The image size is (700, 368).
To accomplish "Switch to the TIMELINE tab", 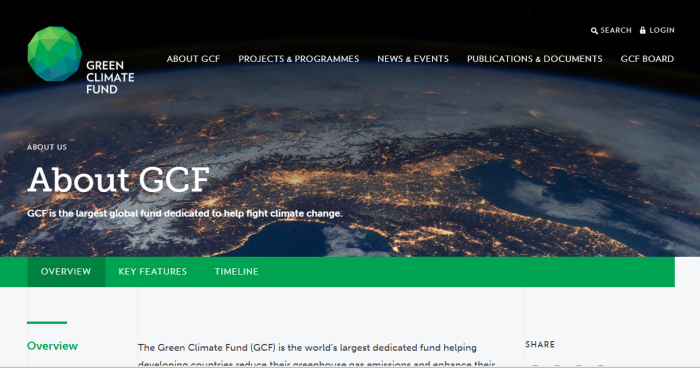I will click(x=237, y=272).
